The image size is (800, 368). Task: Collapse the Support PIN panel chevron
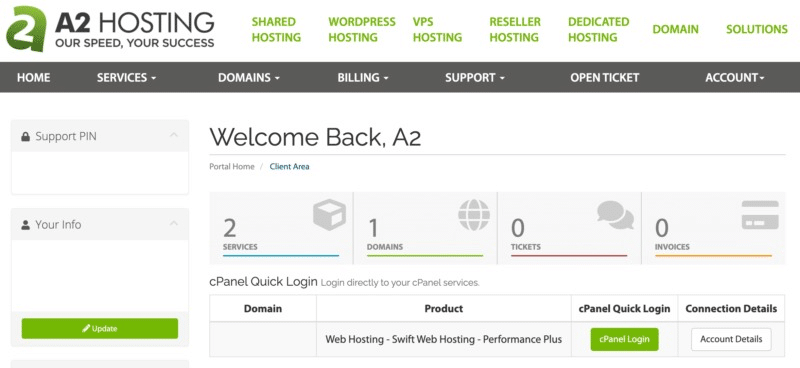click(174, 135)
